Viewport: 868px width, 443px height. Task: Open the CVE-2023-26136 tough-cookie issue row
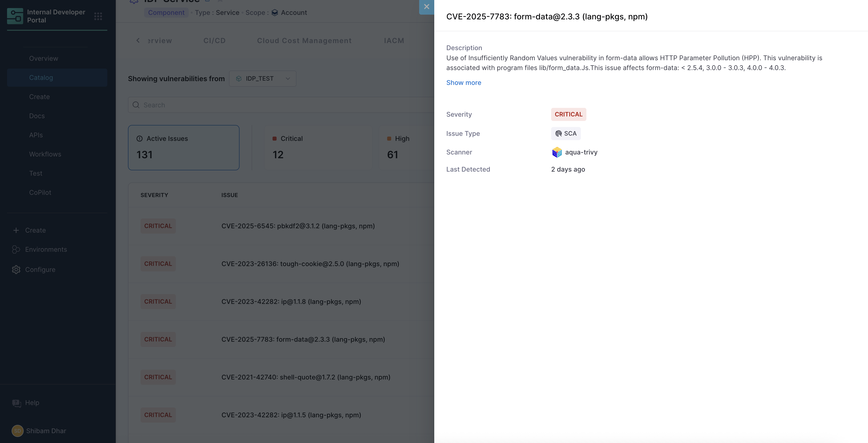coord(310,264)
